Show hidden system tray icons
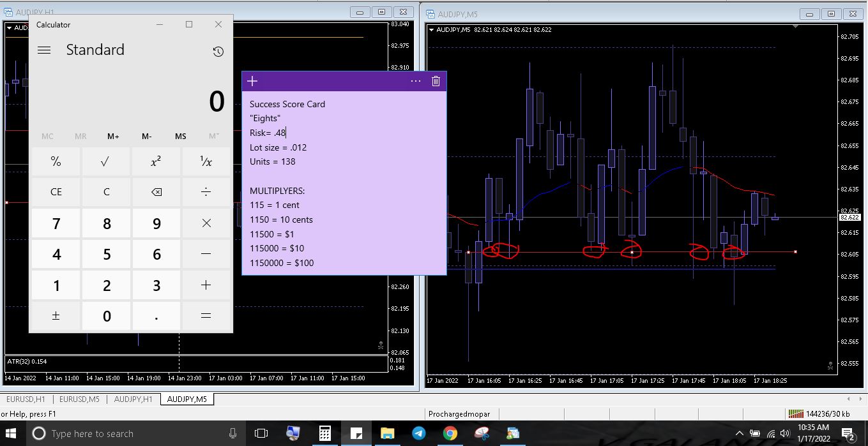This screenshot has width=868, height=446. [740, 434]
